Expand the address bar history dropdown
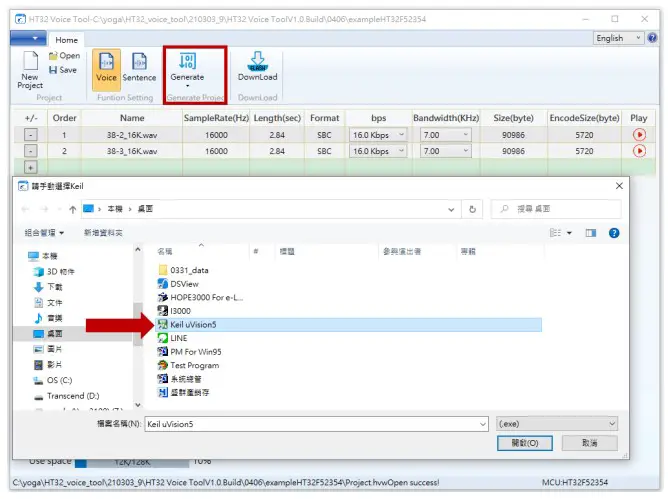The height and width of the screenshot is (499, 668). (451, 209)
